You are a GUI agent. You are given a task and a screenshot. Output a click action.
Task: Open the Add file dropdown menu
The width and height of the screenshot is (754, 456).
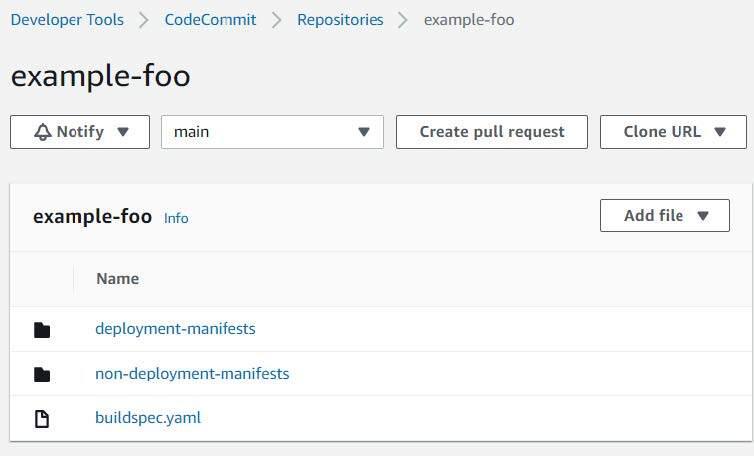664,216
